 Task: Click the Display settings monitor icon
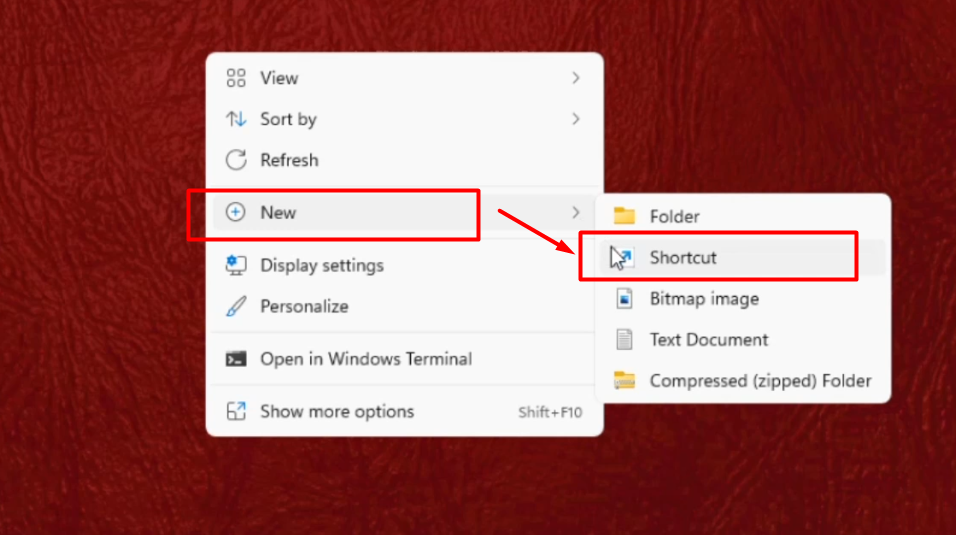coord(236,265)
